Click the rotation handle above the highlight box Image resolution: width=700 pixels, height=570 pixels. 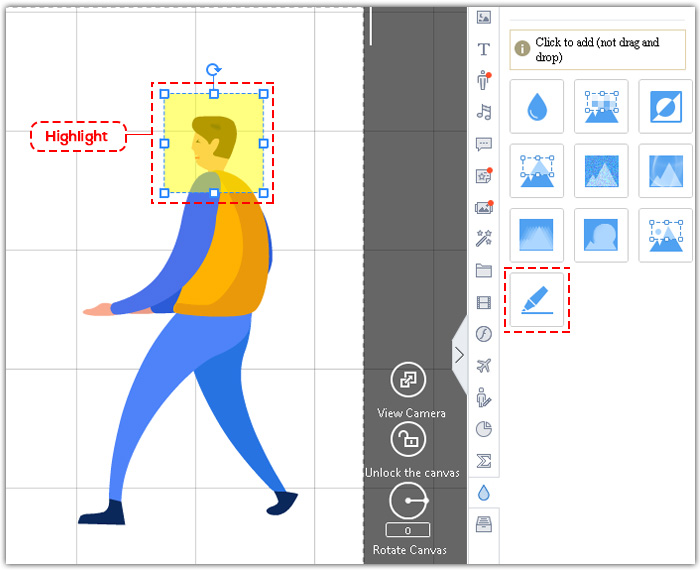(x=213, y=70)
